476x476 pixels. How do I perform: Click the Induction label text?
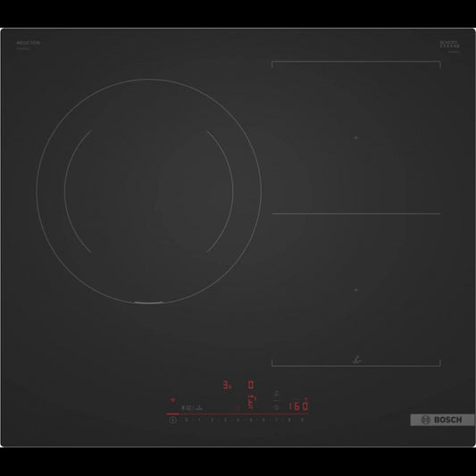coord(28,43)
